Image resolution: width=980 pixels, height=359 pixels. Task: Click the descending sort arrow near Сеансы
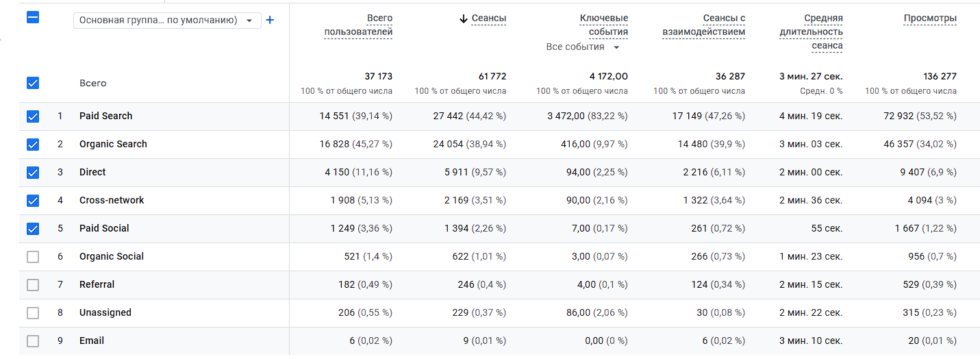464,18
